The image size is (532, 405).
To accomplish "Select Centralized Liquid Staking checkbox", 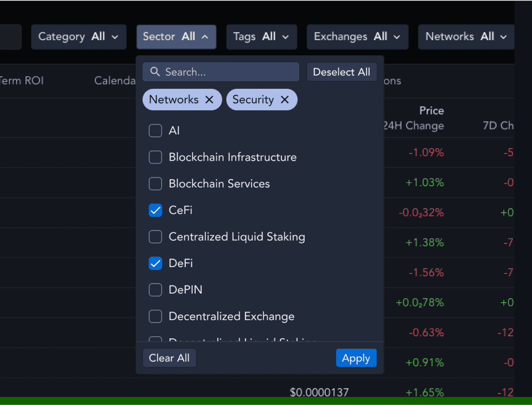I will tap(156, 237).
